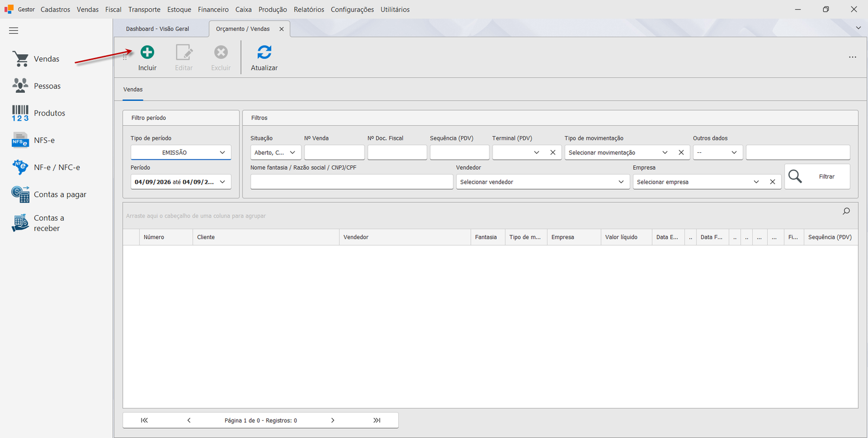
Task: Go to the last page of records
Action: 377,420
